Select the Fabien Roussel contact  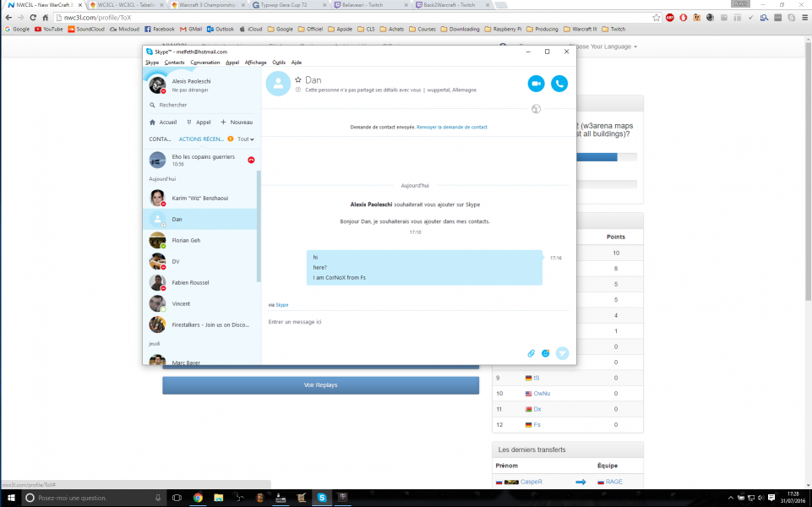tap(200, 283)
